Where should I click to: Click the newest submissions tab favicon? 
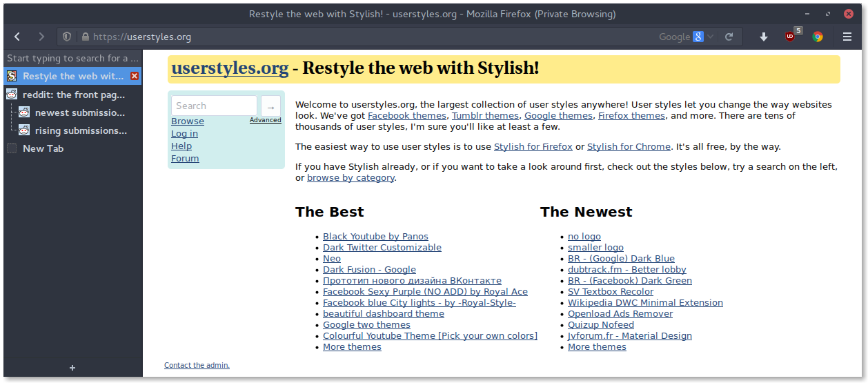24,112
